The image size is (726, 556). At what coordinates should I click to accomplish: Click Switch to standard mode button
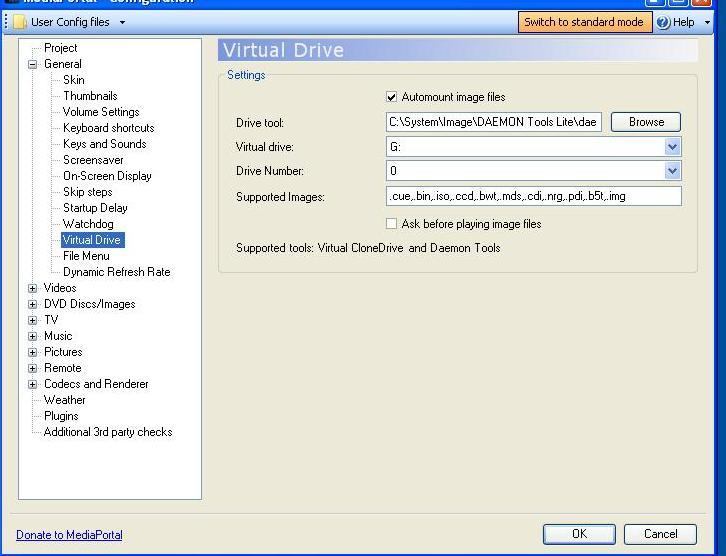(584, 22)
